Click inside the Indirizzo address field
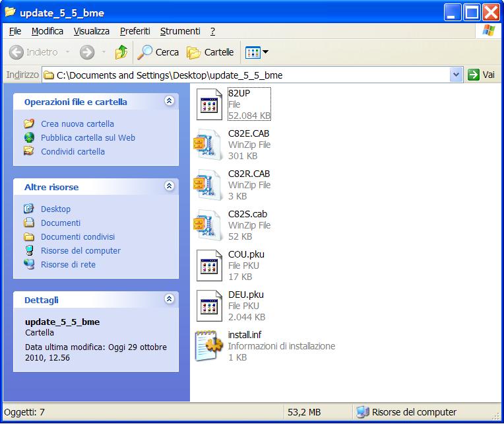The width and height of the screenshot is (504, 424). click(251, 75)
